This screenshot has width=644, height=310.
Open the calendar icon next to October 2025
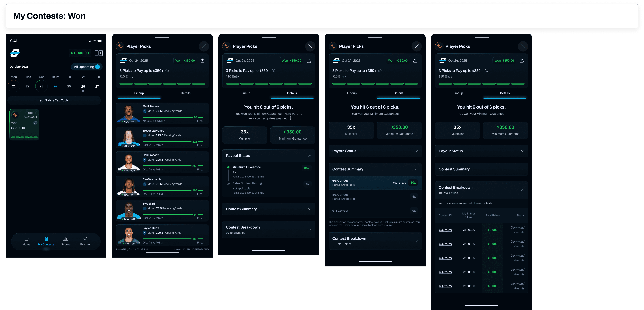[66, 67]
